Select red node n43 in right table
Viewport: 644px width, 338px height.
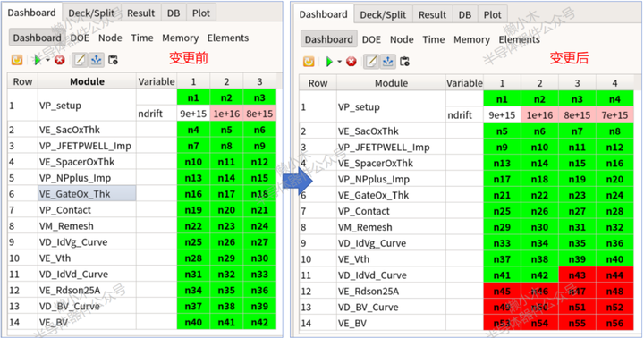[577, 275]
